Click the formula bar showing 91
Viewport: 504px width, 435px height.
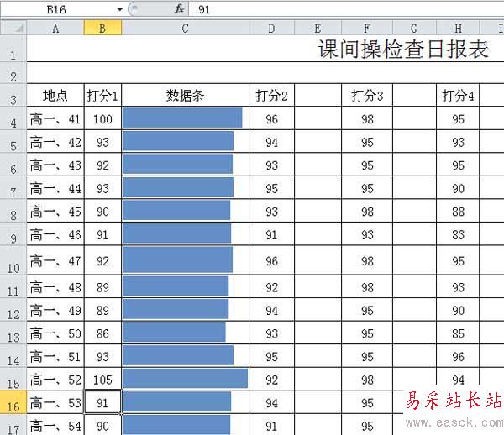[x=346, y=9]
